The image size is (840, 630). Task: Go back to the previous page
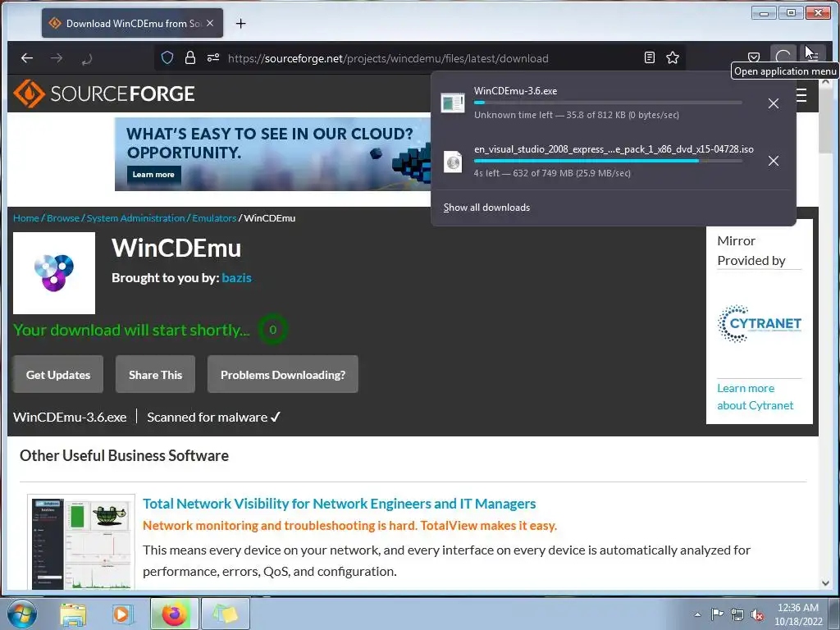click(27, 58)
